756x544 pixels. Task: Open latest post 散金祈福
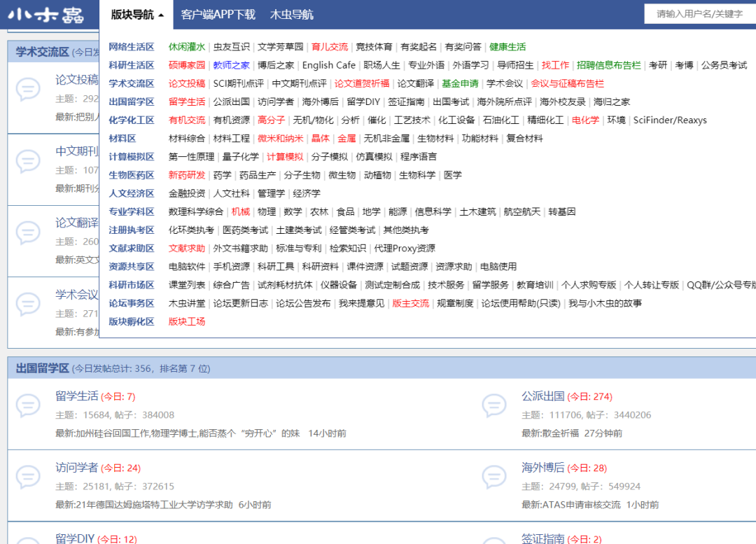pos(561,433)
